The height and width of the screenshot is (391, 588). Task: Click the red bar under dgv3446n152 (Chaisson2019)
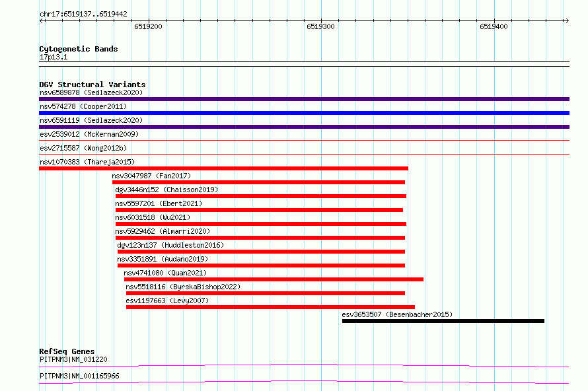[260, 196]
